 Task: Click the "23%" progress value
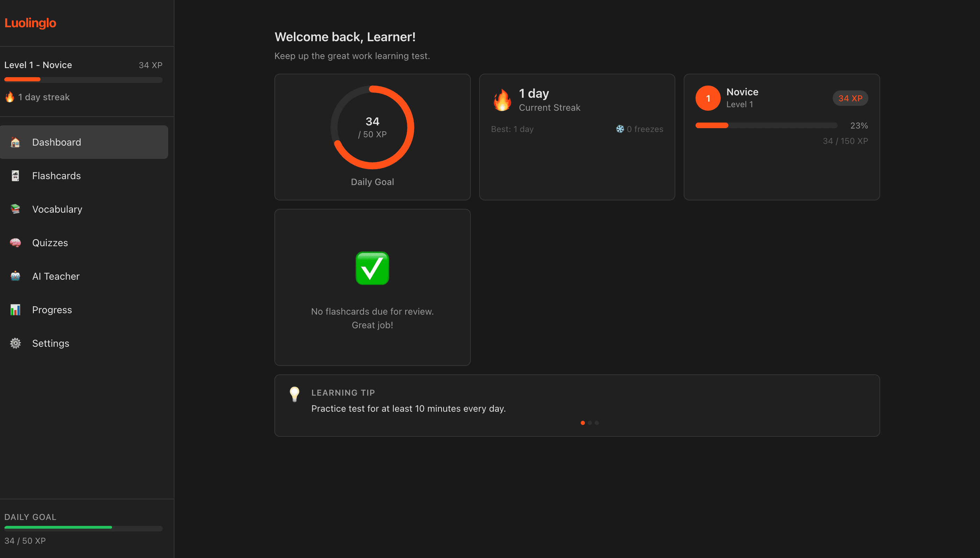859,126
